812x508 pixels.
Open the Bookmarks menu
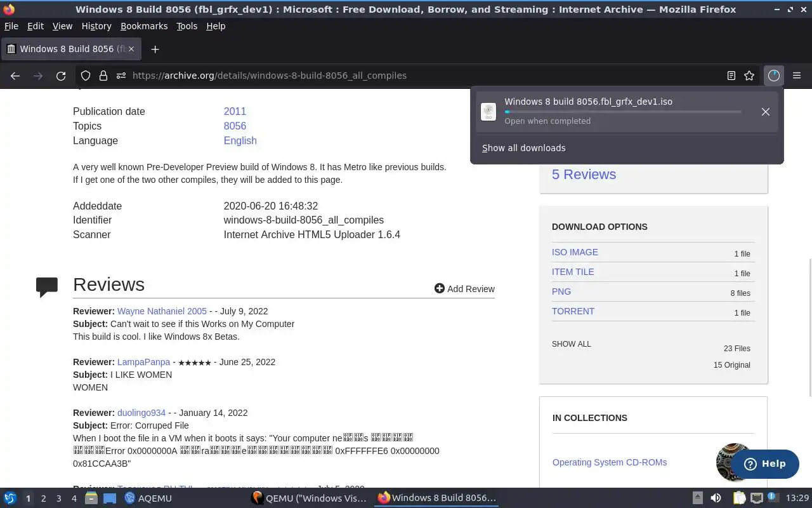tap(144, 26)
